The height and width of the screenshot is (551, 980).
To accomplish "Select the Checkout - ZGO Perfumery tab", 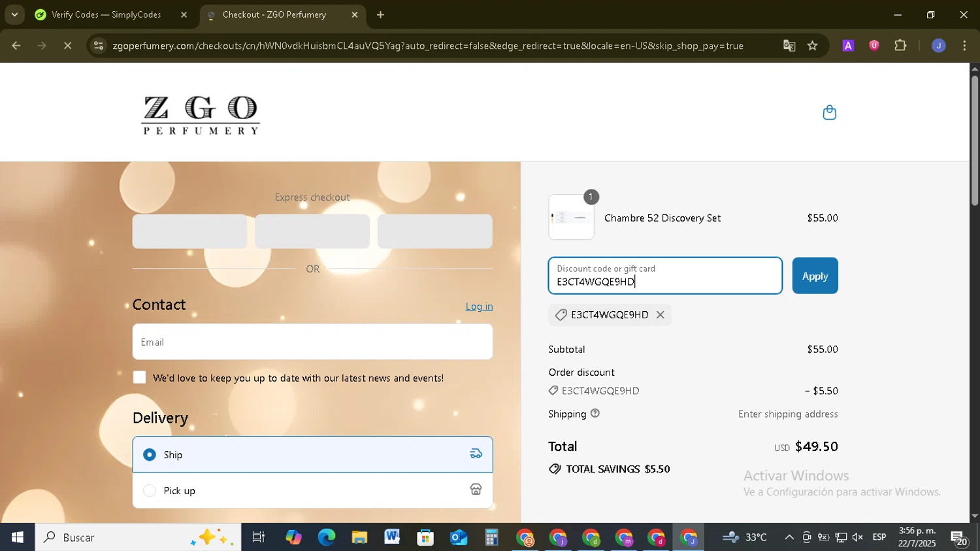I will tap(282, 15).
